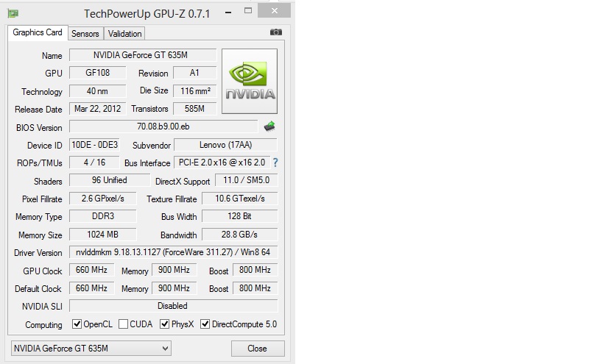603x364 pixels.
Task: Toggle the CUDA checkbox
Action: click(x=124, y=324)
